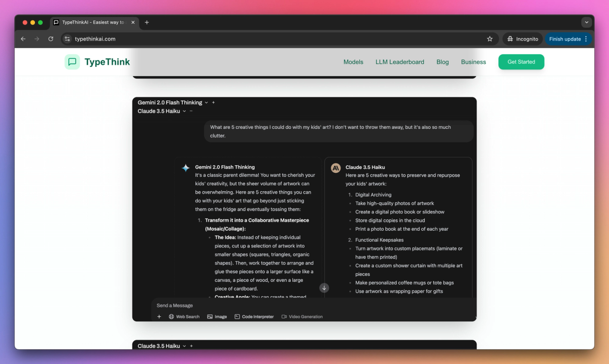The width and height of the screenshot is (609, 364).
Task: Open the bottom Claude 3.5 Haiku dropdown
Action: 184,346
